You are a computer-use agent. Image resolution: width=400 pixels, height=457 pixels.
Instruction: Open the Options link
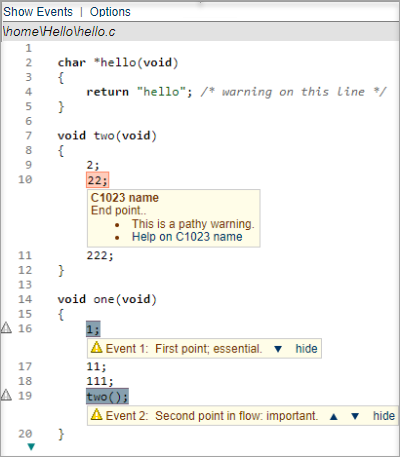pyautogui.click(x=110, y=12)
